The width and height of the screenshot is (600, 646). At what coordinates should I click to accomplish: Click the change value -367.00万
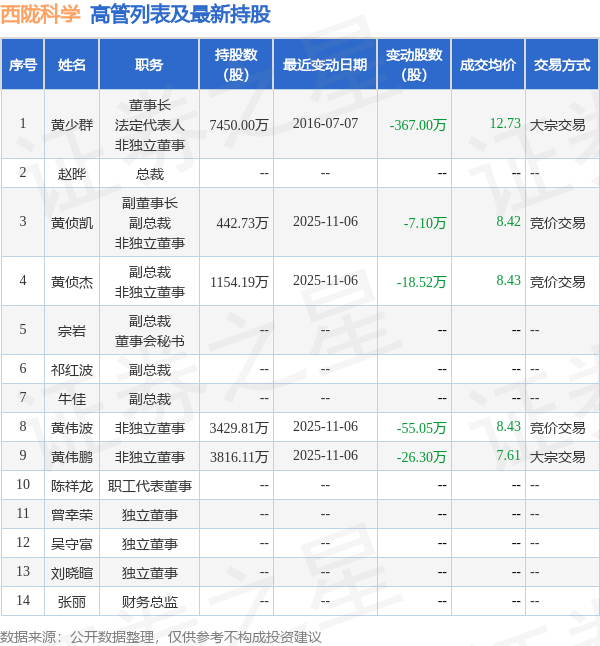point(418,125)
